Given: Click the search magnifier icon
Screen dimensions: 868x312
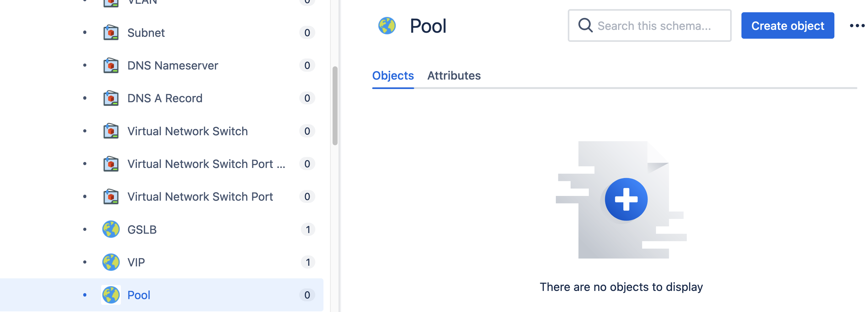Looking at the screenshot, I should pyautogui.click(x=585, y=25).
